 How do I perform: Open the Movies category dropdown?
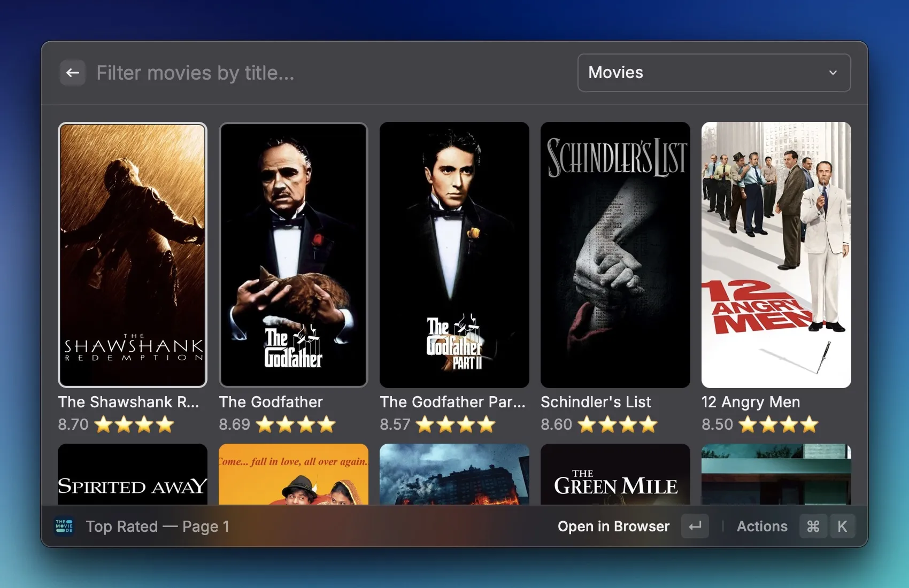click(713, 73)
